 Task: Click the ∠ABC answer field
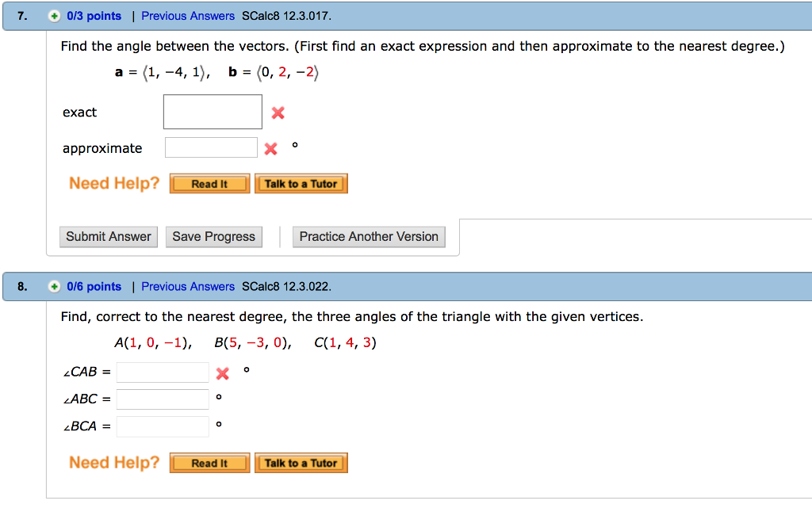pos(162,399)
